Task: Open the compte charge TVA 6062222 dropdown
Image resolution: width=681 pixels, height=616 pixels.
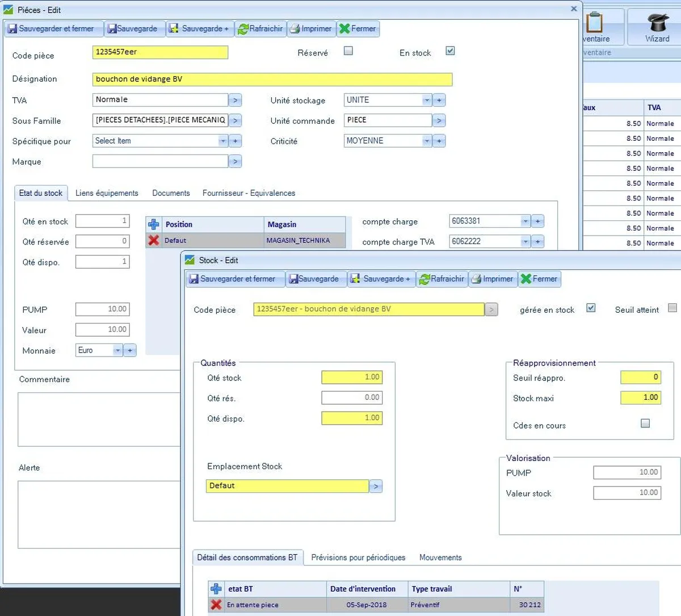Action: pos(526,241)
